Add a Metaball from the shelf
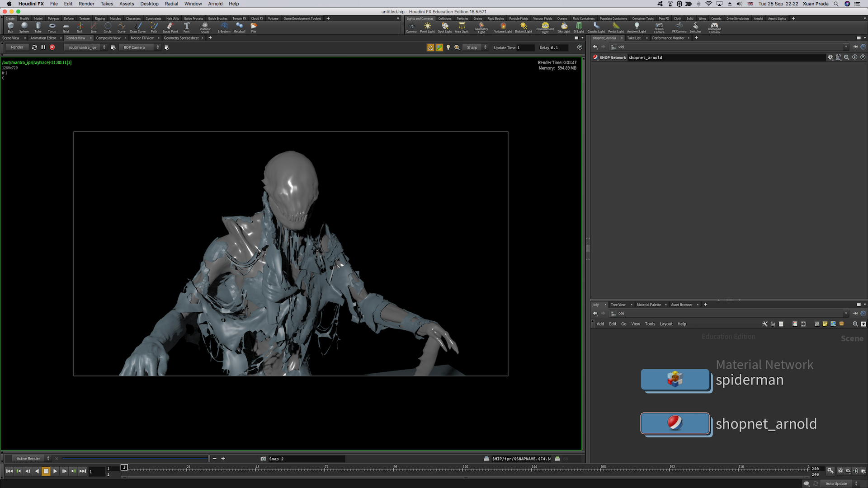Viewport: 868px width, 488px height. (x=239, y=28)
